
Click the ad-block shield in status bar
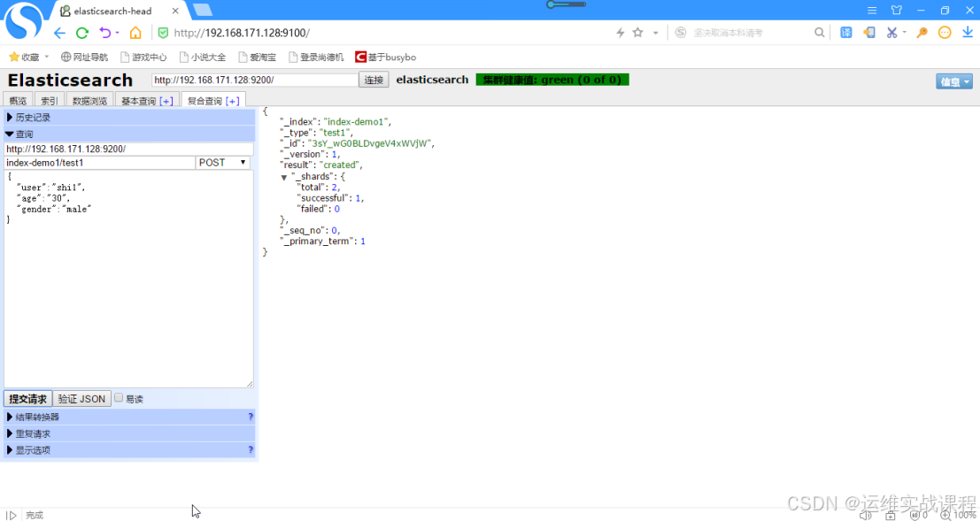pyautogui.click(x=914, y=516)
